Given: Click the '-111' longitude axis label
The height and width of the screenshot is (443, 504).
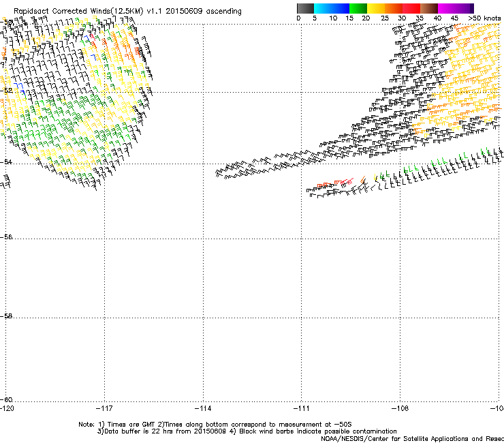Looking at the screenshot, I should click(x=302, y=408).
